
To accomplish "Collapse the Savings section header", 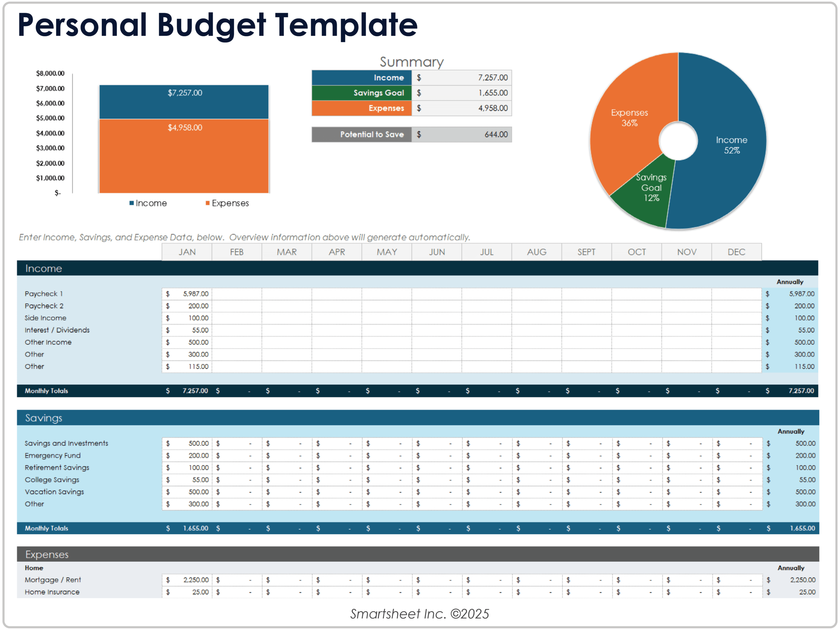I will click(x=44, y=418).
